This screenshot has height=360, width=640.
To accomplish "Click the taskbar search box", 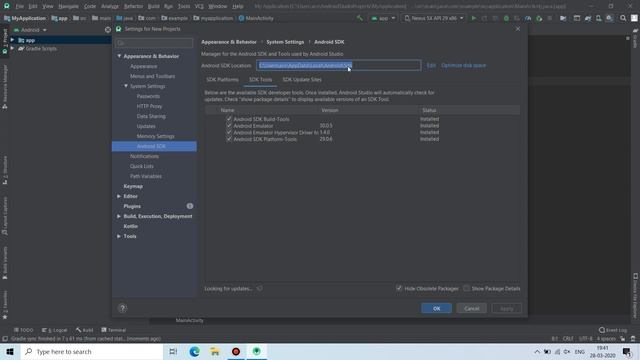I will [92, 351].
